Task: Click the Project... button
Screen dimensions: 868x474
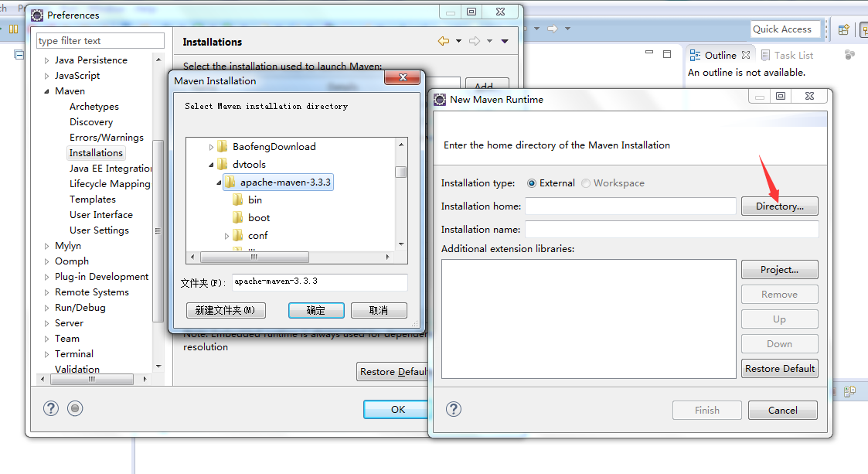Action: 779,270
